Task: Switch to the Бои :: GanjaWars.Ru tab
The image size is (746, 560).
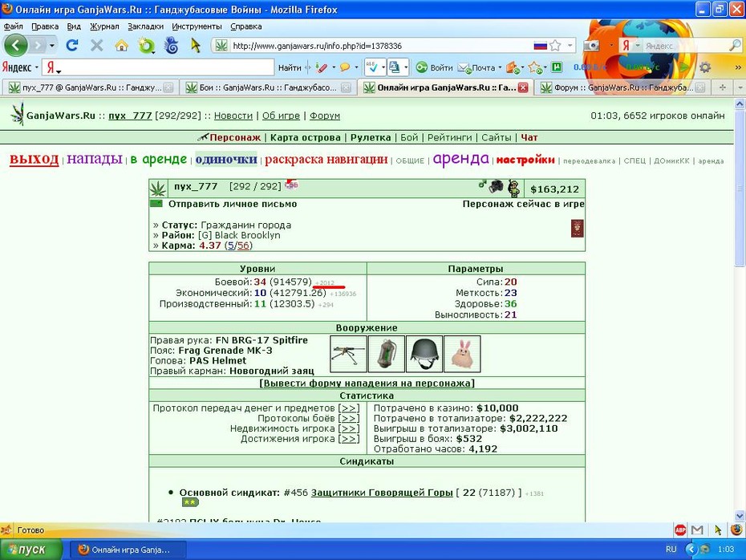Action: pyautogui.click(x=269, y=87)
